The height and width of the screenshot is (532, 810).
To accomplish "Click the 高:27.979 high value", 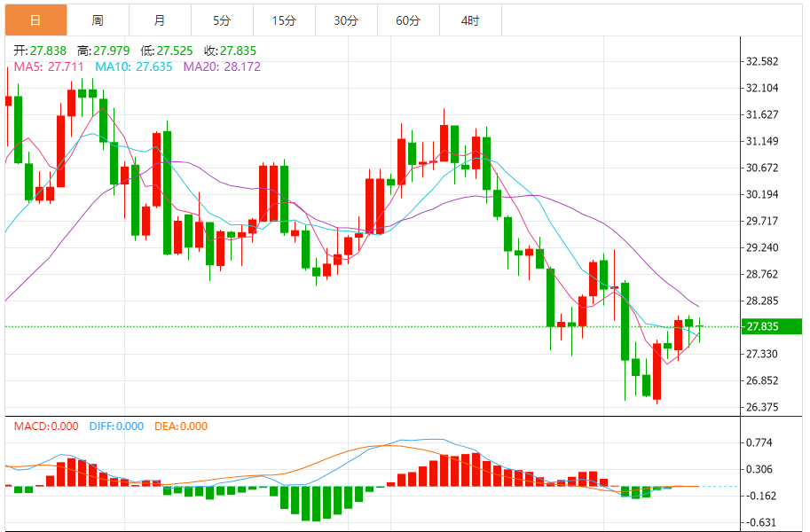I will tap(103, 51).
